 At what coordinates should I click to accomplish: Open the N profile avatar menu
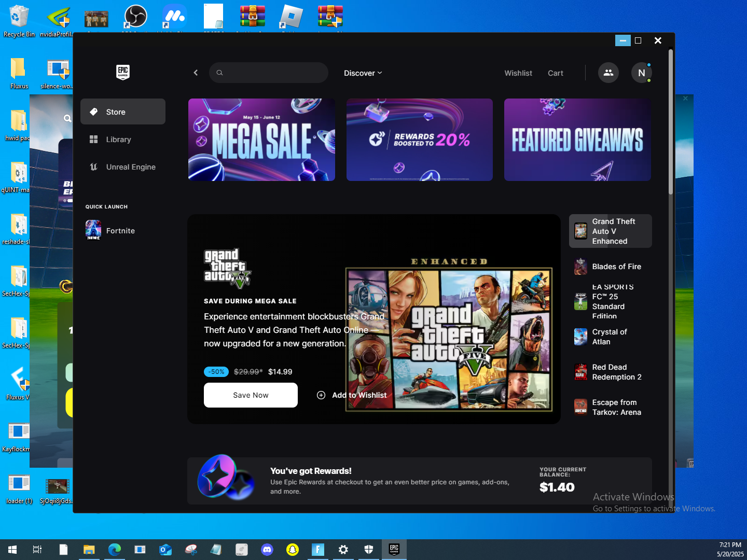(642, 73)
